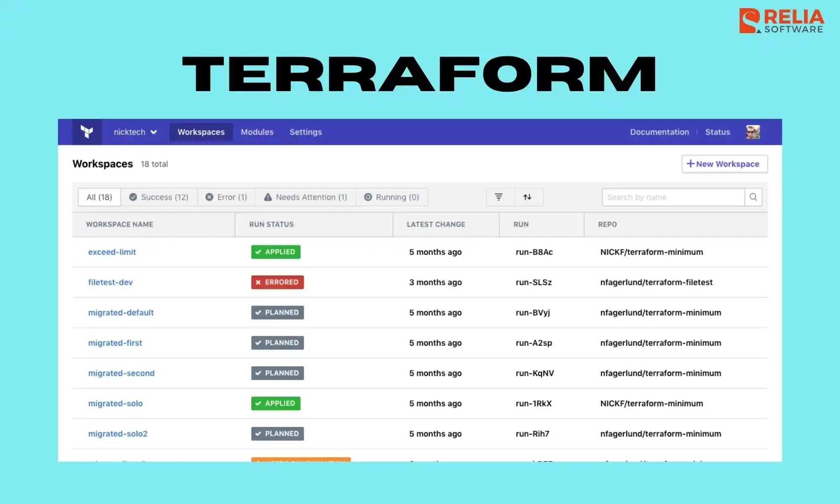
Task: Open the migrated-first workspace
Action: point(115,343)
